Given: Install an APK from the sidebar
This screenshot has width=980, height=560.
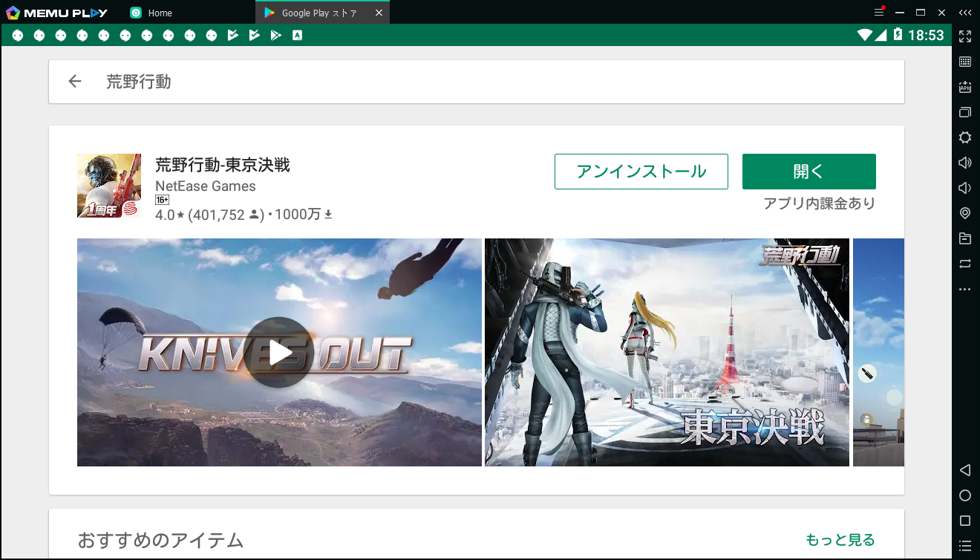Looking at the screenshot, I should click(x=965, y=87).
